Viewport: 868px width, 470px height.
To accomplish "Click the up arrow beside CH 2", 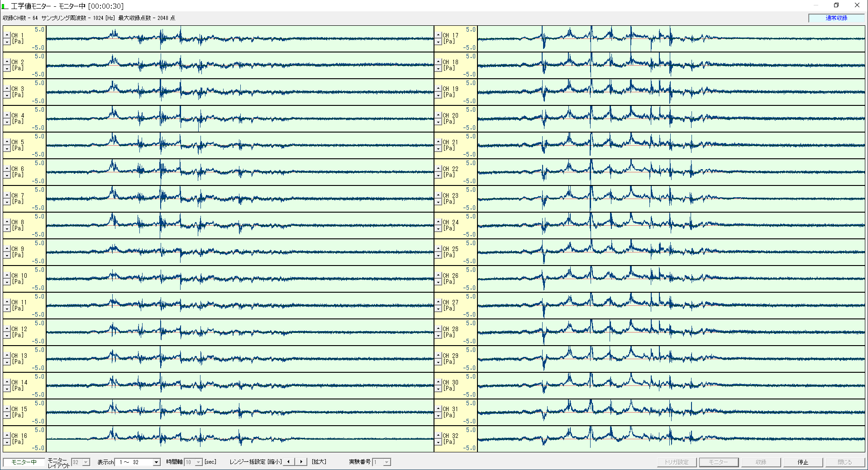I will pos(7,62).
